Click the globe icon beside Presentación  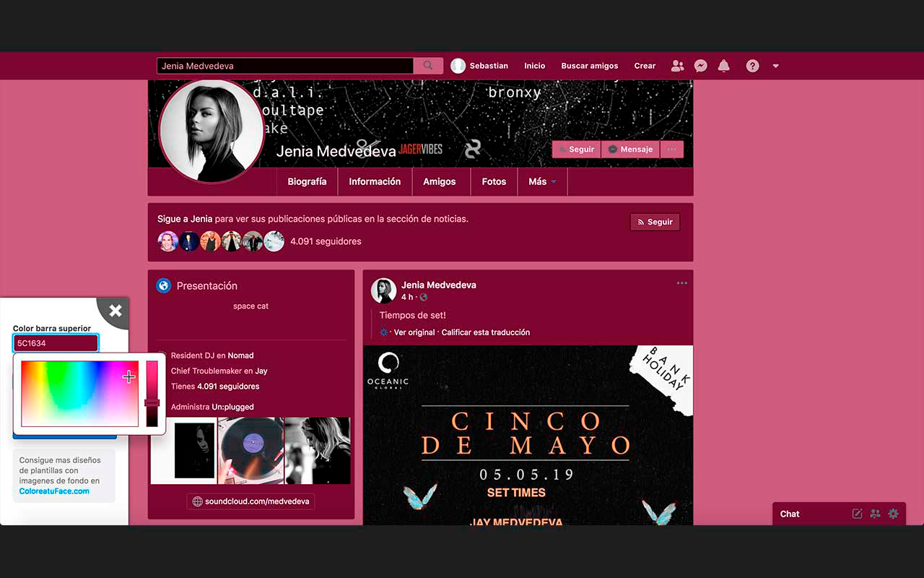(x=164, y=285)
